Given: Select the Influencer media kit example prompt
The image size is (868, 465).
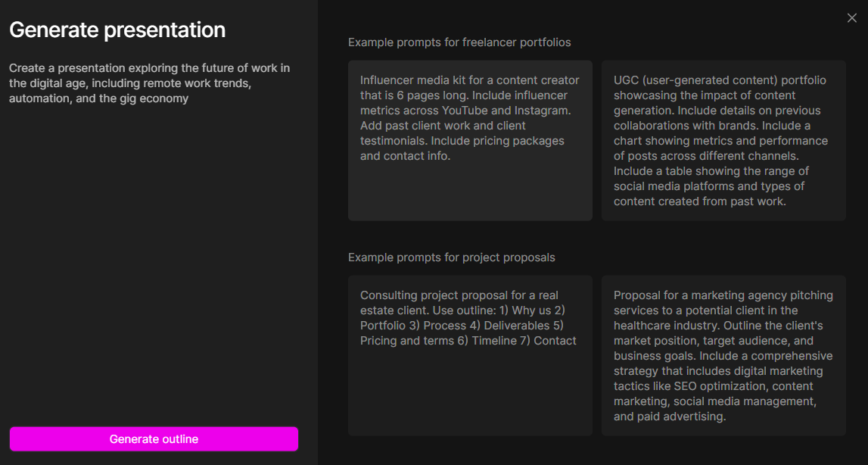Looking at the screenshot, I should (x=470, y=118).
